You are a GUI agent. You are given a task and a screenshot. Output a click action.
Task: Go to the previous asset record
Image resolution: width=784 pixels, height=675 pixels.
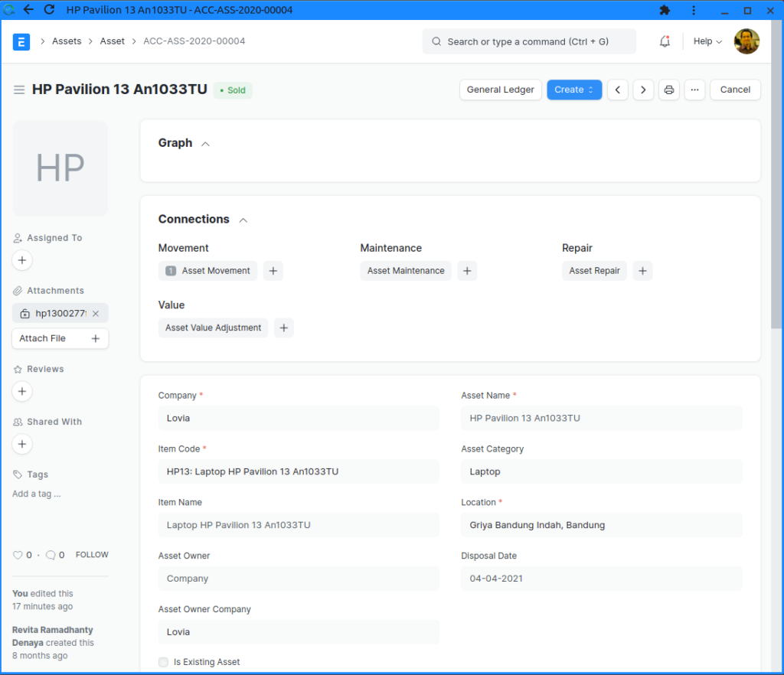[x=618, y=90]
